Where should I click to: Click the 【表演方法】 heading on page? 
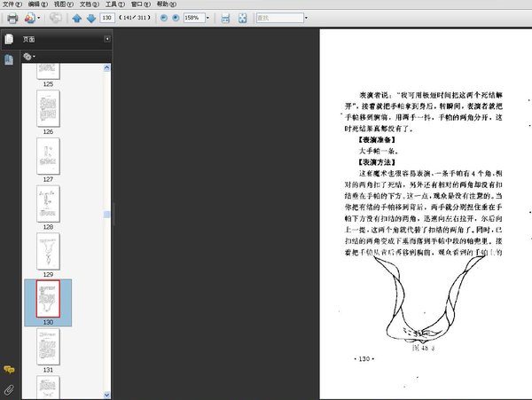tap(378, 162)
